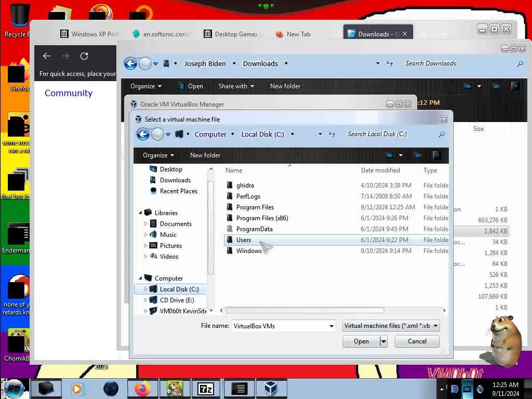Click New folder in the file dialog

coord(205,155)
